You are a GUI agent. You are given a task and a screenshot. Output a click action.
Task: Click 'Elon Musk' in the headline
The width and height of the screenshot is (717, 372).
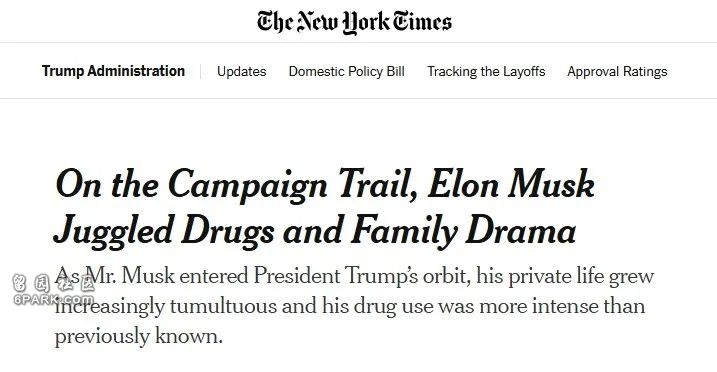pos(510,184)
